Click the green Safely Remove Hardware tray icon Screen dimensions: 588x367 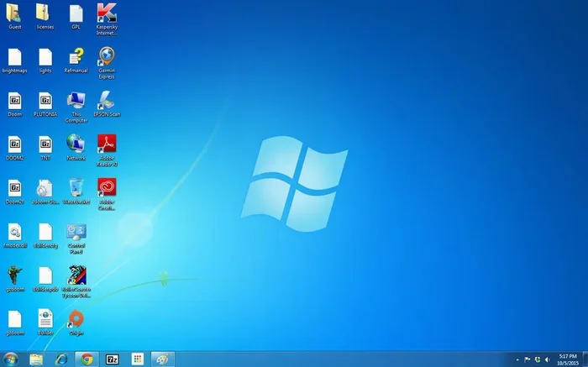[x=538, y=359]
